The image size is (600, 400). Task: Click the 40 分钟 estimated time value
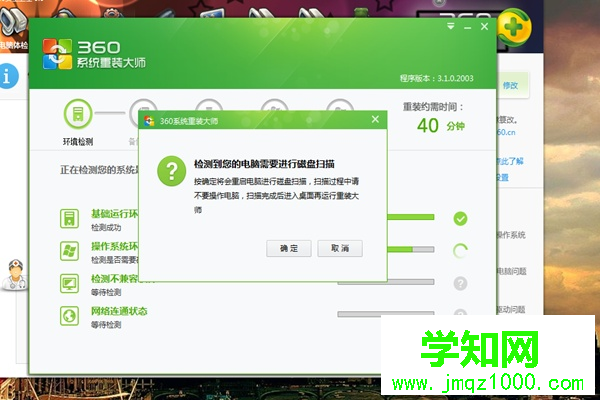pos(440,126)
